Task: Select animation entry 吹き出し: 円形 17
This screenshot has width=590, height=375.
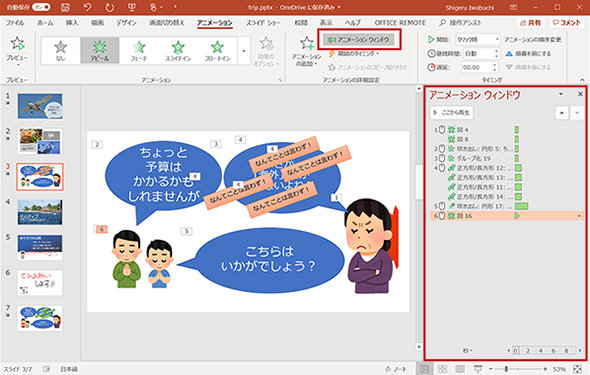Action: [x=506, y=206]
